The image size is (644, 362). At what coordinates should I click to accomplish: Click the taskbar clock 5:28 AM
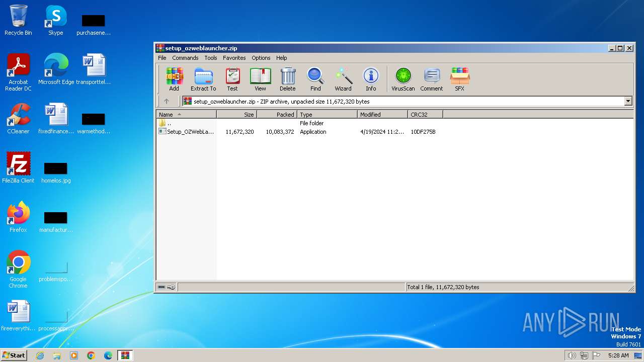(x=618, y=355)
